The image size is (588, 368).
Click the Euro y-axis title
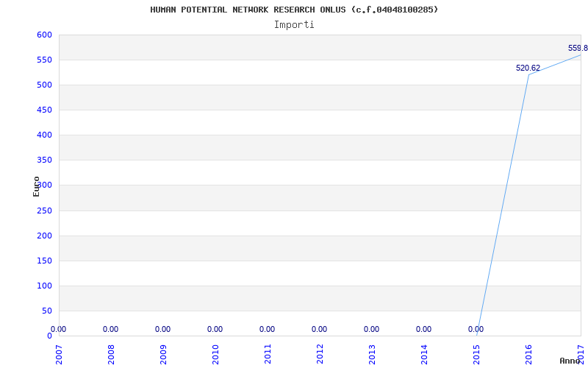[x=36, y=186]
